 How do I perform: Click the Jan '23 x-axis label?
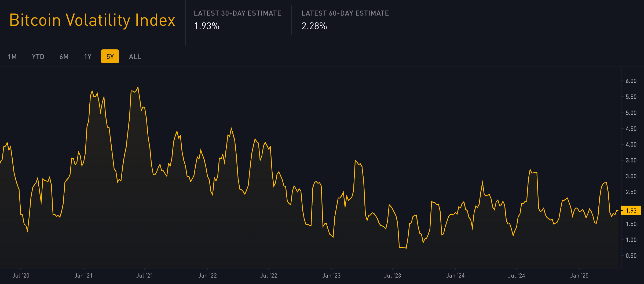point(331,276)
